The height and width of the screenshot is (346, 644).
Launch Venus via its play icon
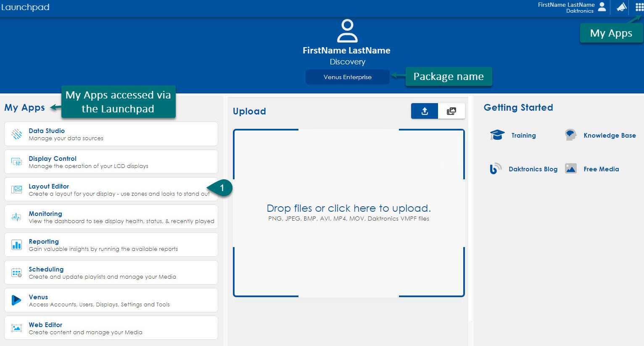pyautogui.click(x=16, y=300)
